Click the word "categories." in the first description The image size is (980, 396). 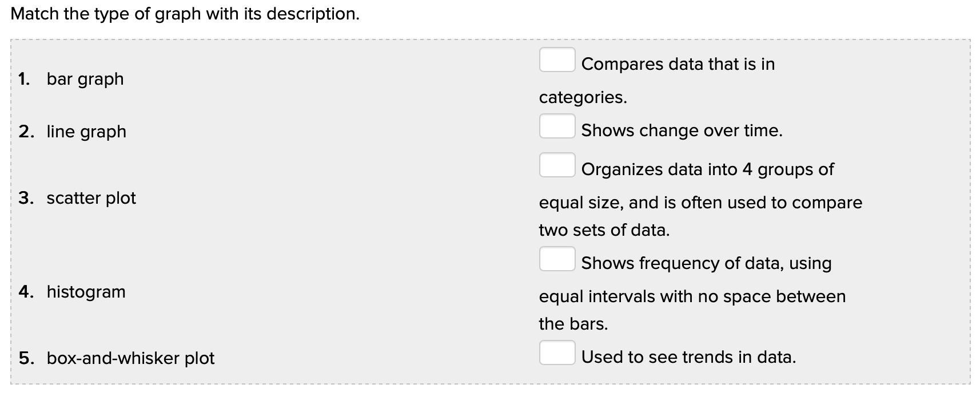pos(583,97)
